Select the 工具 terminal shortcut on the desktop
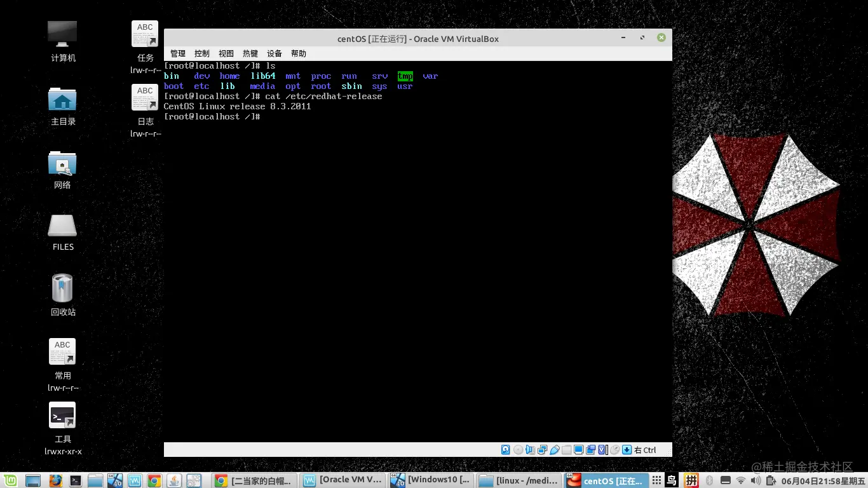 63,428
